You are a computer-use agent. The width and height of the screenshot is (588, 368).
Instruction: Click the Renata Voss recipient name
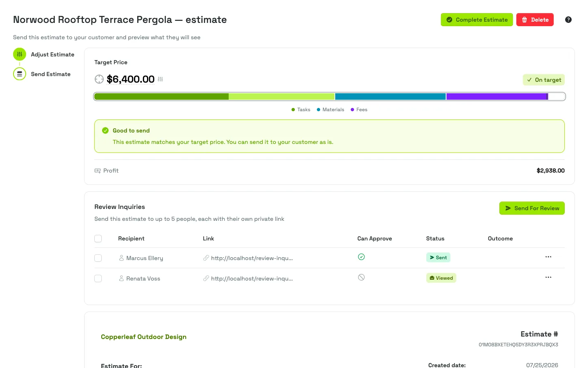[x=143, y=278]
